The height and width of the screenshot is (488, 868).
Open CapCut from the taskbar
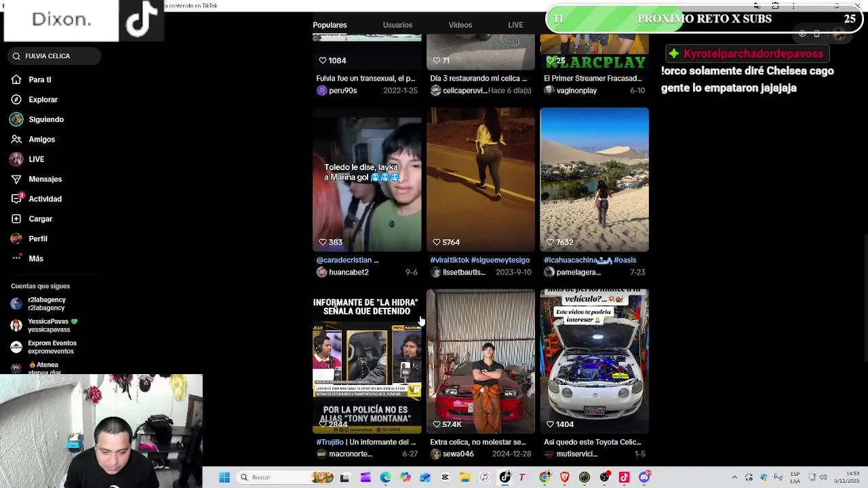coord(445,477)
